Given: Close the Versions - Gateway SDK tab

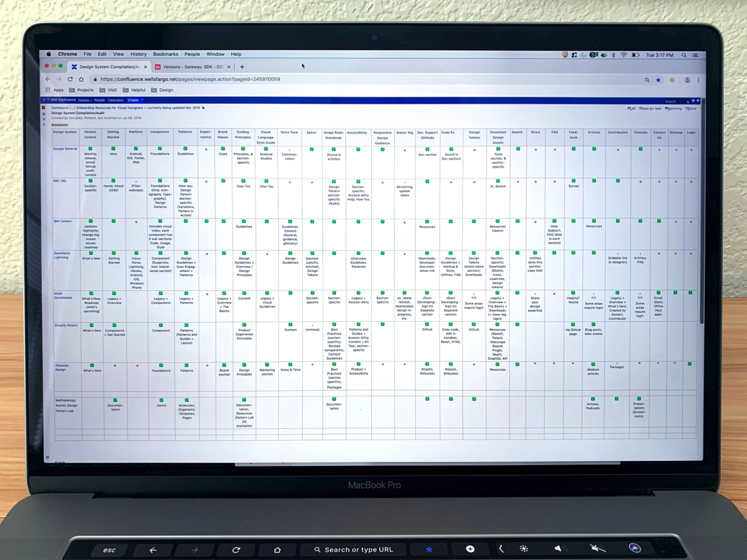Looking at the screenshot, I should pos(229,67).
